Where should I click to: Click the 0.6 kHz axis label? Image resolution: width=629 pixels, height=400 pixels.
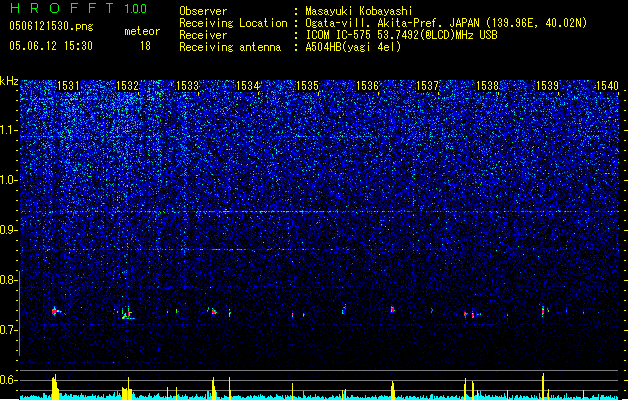[9, 380]
